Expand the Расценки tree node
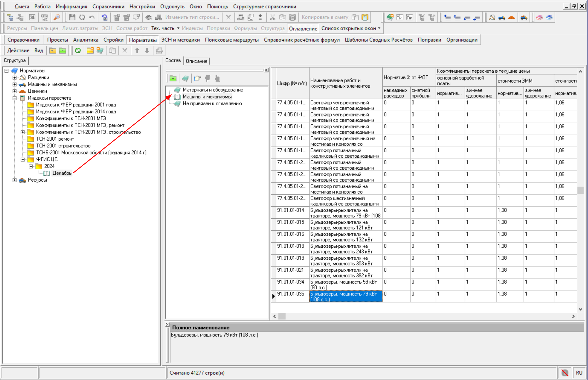This screenshot has width=588, height=380. pyautogui.click(x=15, y=77)
